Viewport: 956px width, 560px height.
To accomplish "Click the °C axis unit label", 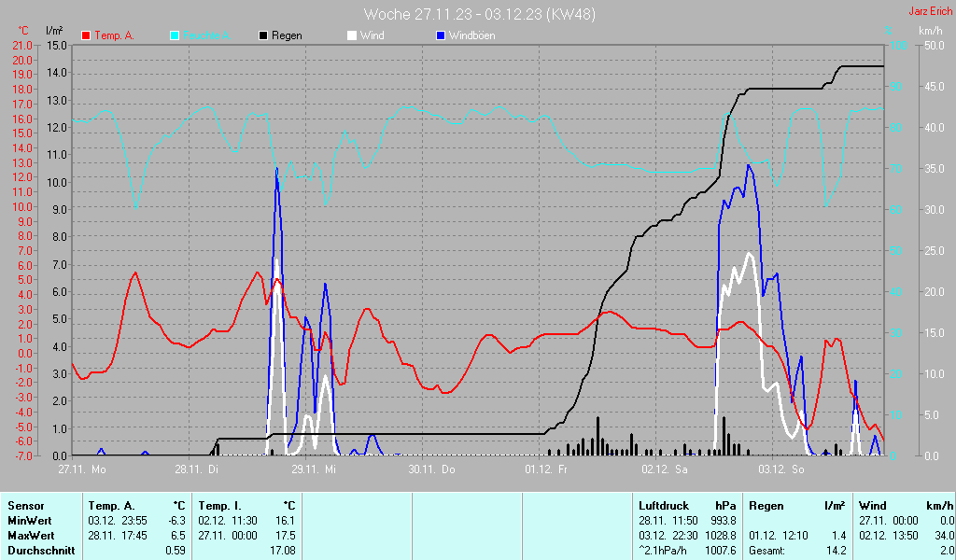I will [x=23, y=31].
